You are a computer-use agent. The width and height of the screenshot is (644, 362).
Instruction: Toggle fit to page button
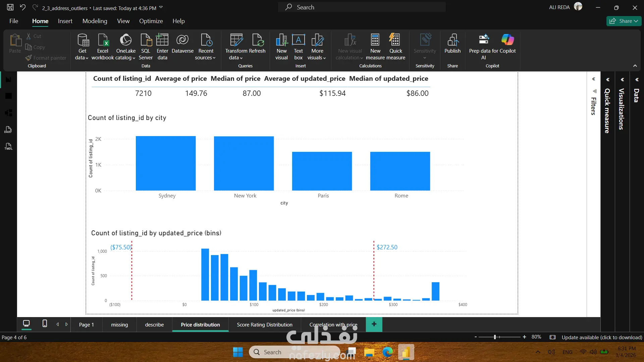[x=552, y=337]
